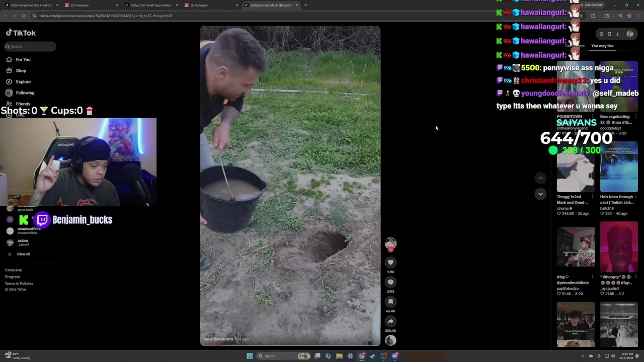Go to the previous video arrow
This screenshot has width=644, height=362.
[540, 178]
